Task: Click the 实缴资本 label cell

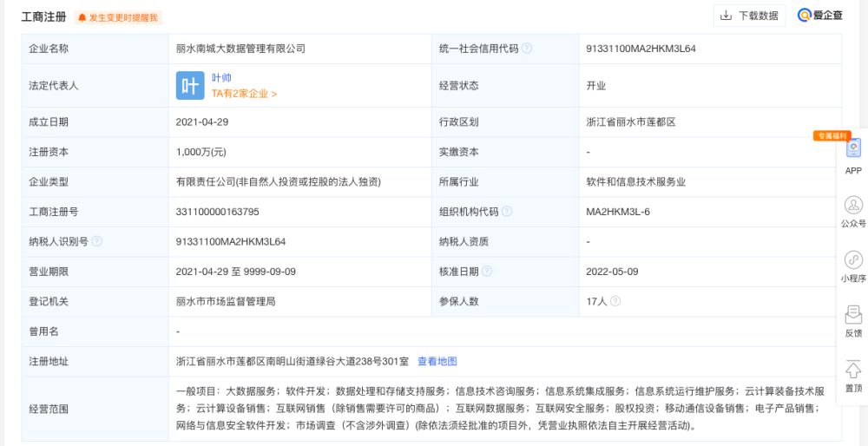Action: (505, 152)
